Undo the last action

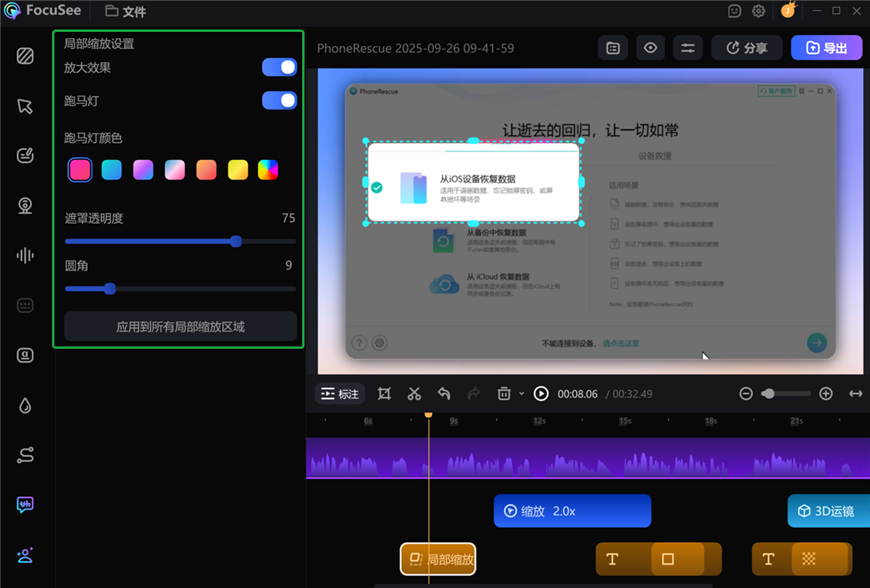click(x=444, y=394)
